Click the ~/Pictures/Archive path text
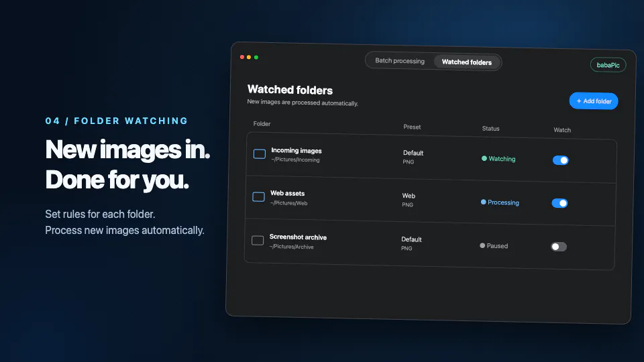 [x=292, y=247]
